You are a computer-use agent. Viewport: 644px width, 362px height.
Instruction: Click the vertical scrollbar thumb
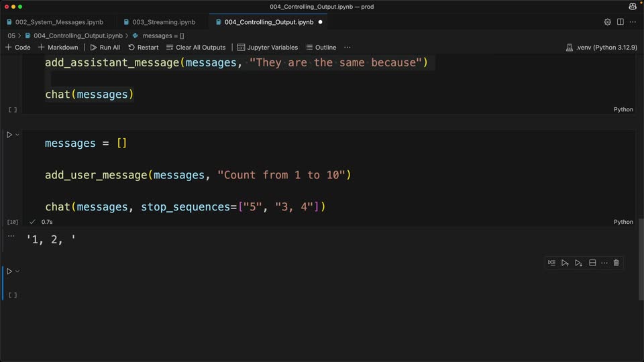[641, 259]
